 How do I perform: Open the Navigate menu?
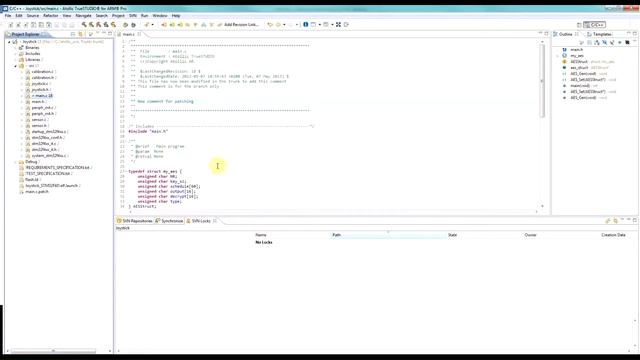tap(83, 16)
